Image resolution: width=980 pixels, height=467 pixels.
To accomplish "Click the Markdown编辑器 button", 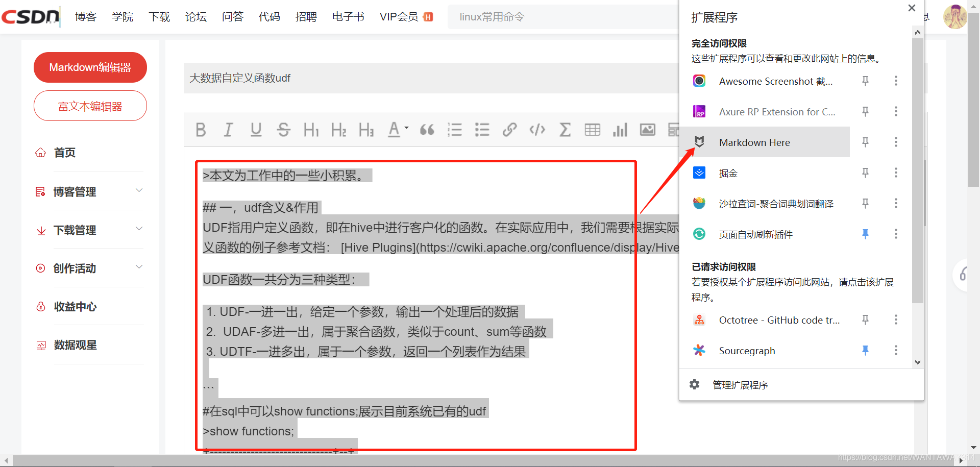I will [x=90, y=67].
